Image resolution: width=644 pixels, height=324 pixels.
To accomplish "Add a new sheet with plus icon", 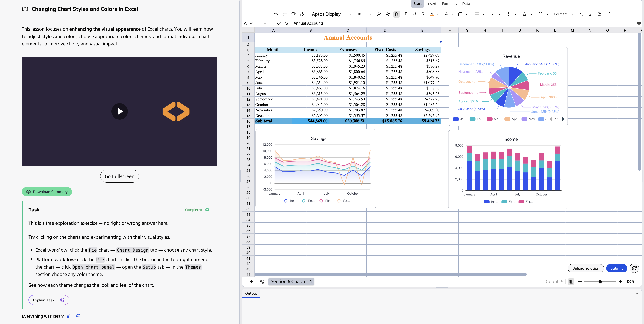I will tap(251, 281).
